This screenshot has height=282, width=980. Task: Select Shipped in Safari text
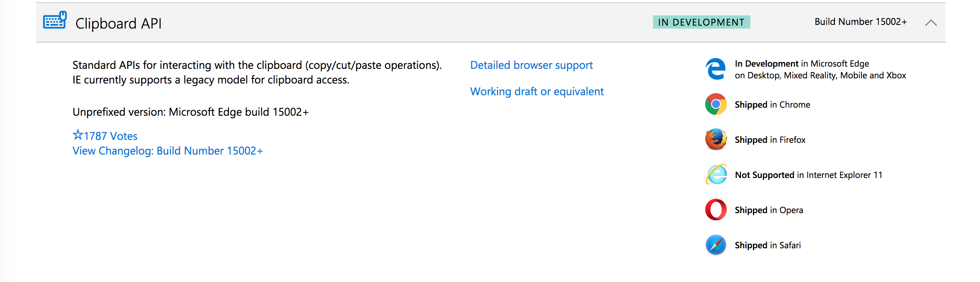point(768,245)
